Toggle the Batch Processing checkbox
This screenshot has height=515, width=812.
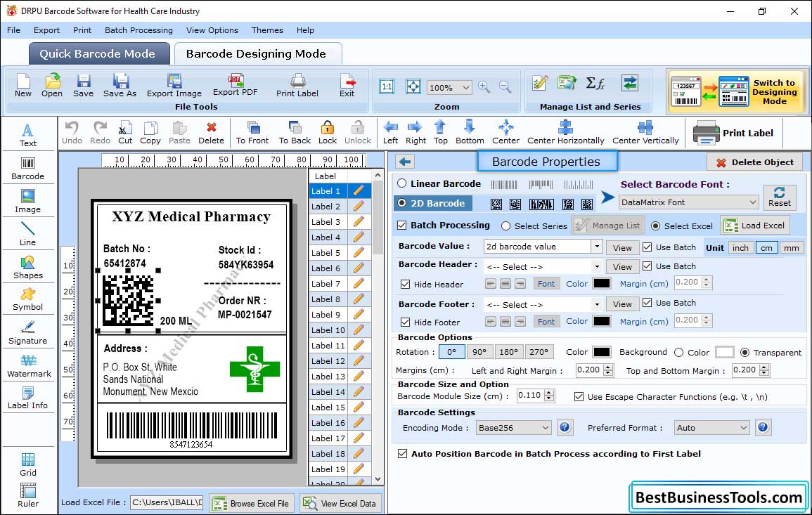pos(402,225)
